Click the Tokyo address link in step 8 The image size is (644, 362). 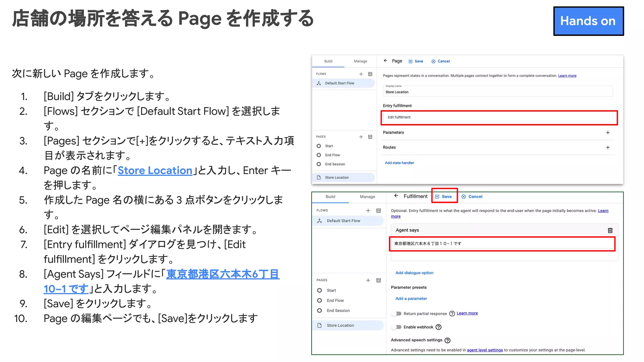tap(223, 274)
